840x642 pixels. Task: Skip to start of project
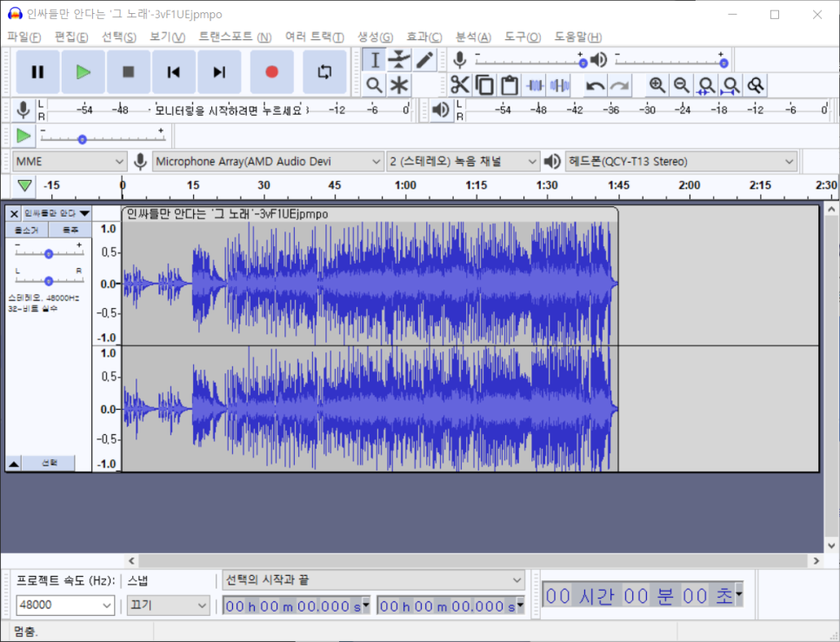click(x=174, y=72)
